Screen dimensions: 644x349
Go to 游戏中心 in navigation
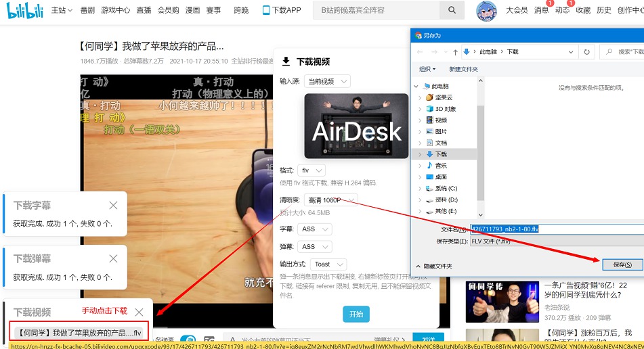coord(115,10)
